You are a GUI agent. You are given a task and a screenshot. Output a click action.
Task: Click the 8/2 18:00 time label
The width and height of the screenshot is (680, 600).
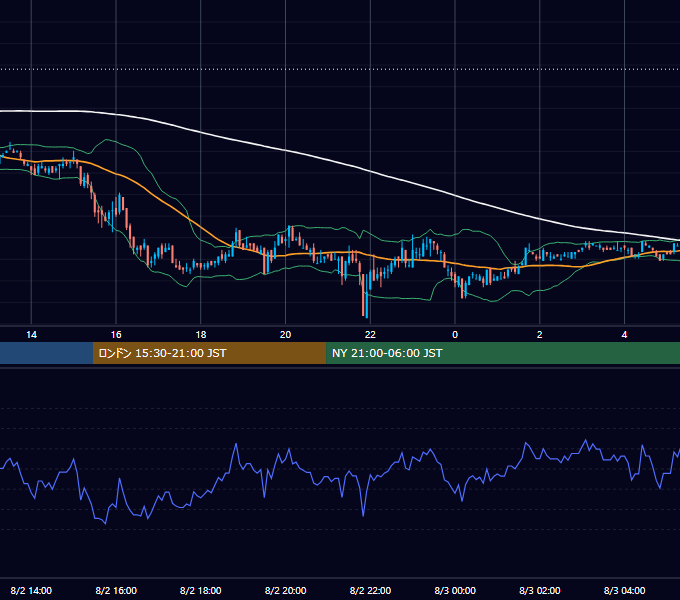[x=201, y=590]
